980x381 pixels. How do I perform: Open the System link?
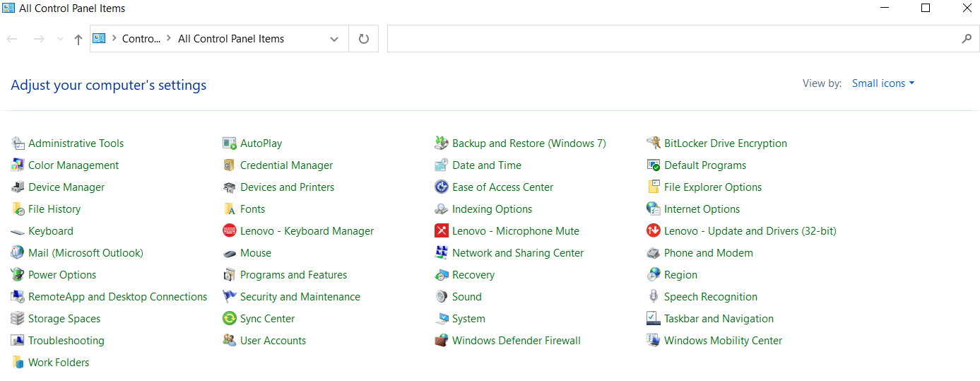468,319
